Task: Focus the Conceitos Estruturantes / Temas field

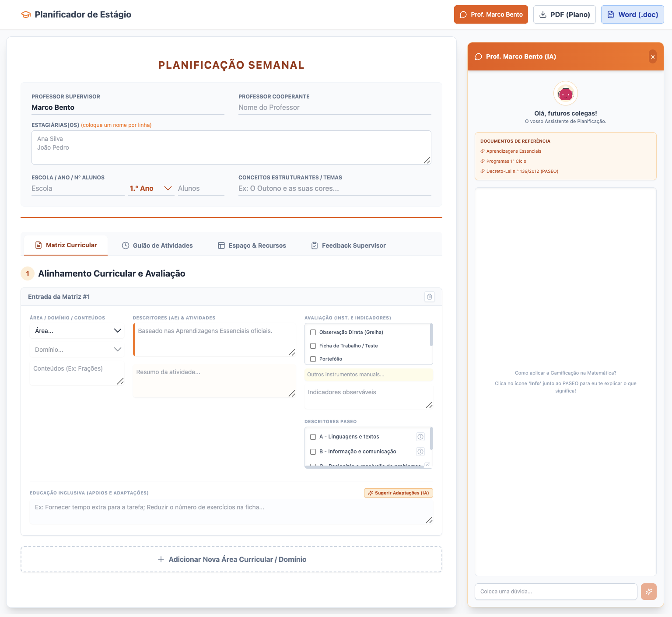Action: point(335,189)
